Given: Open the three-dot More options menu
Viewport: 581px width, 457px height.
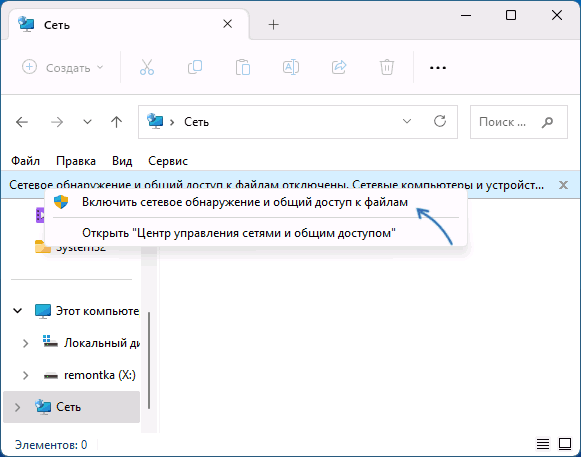Looking at the screenshot, I should [438, 68].
